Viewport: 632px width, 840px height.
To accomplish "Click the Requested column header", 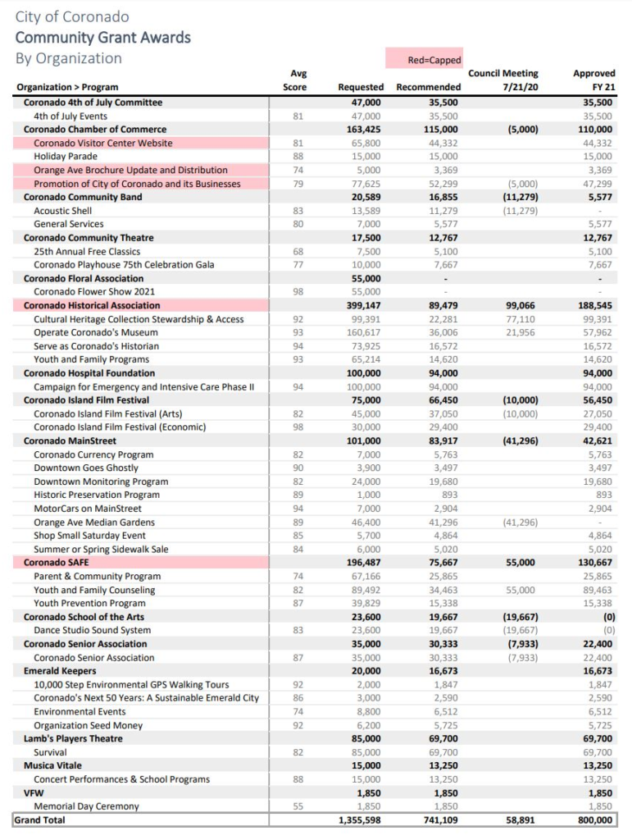I will click(x=361, y=87).
